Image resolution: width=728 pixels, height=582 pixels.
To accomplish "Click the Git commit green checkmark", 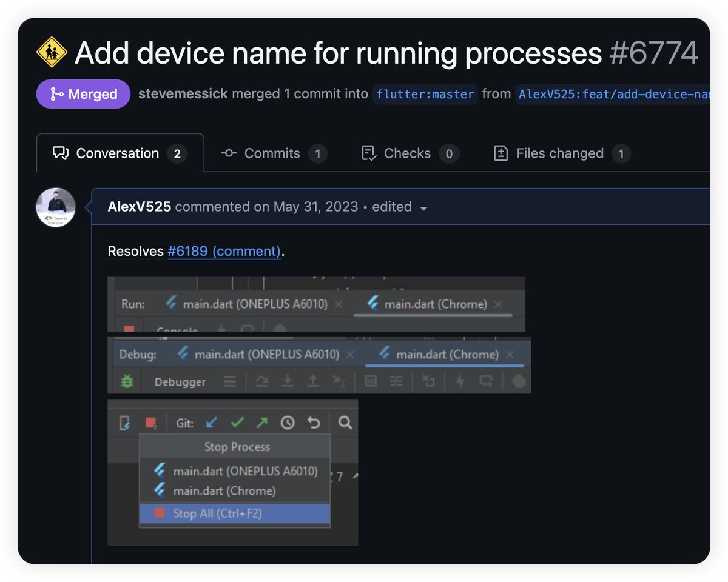I will pyautogui.click(x=237, y=423).
